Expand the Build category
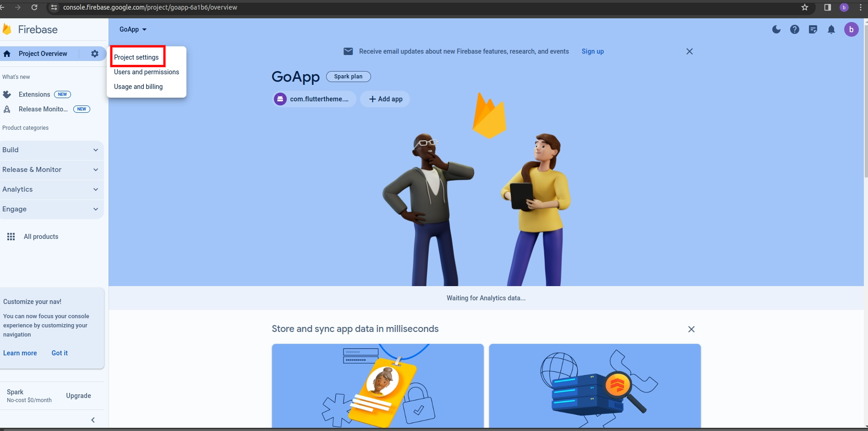Image resolution: width=868 pixels, height=431 pixels. [x=50, y=150]
